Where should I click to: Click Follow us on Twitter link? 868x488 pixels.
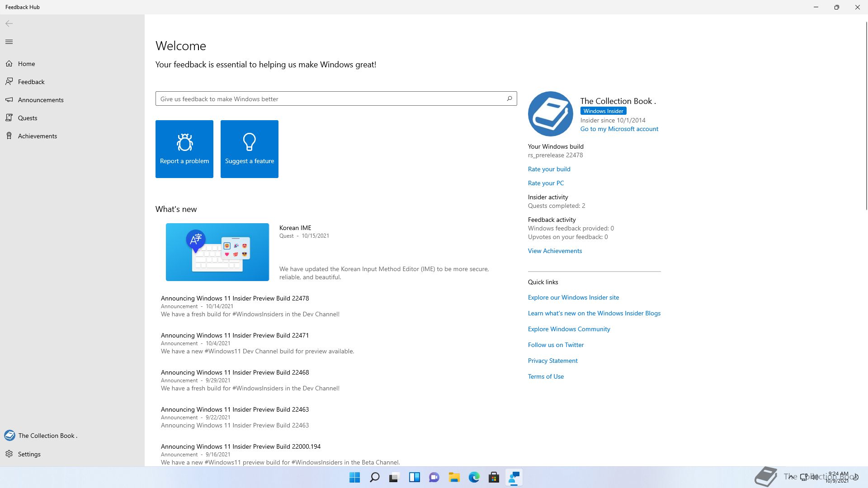556,345
